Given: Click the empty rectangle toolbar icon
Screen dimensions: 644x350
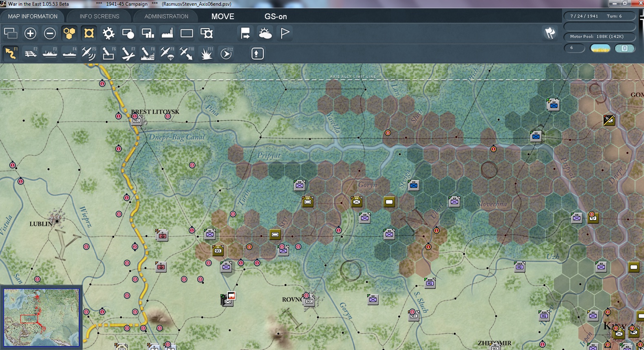Looking at the screenshot, I should 187,33.
